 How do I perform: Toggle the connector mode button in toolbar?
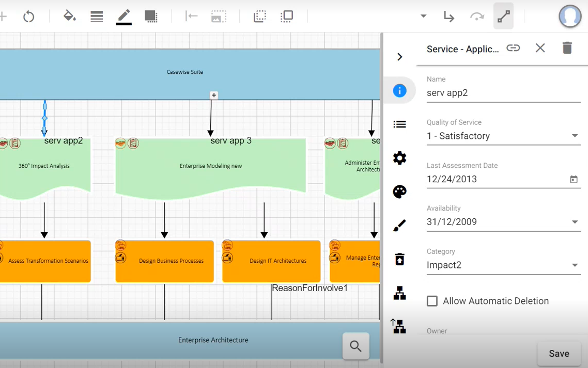[503, 16]
